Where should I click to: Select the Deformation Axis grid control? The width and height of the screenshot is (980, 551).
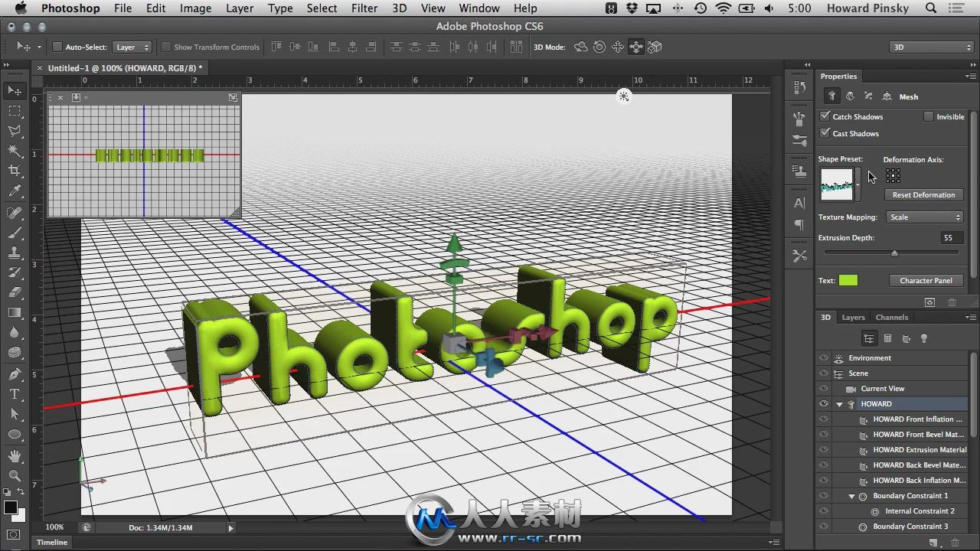(x=892, y=176)
